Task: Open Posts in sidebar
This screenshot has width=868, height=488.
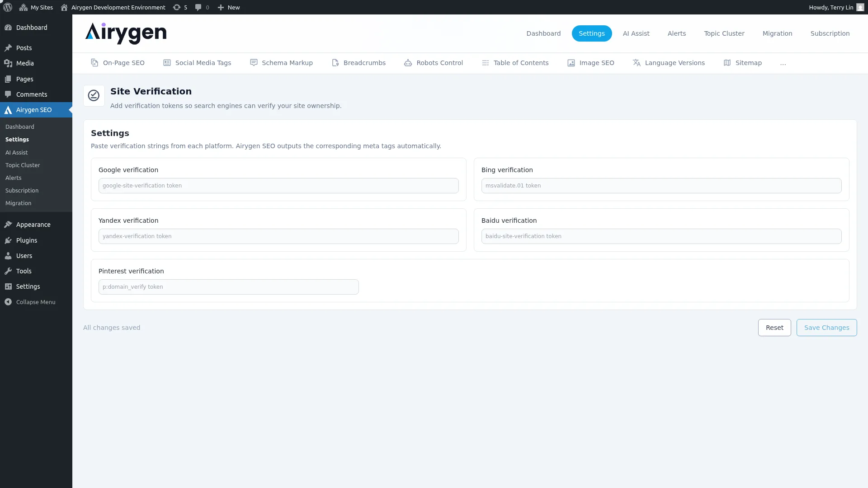Action: click(x=36, y=48)
